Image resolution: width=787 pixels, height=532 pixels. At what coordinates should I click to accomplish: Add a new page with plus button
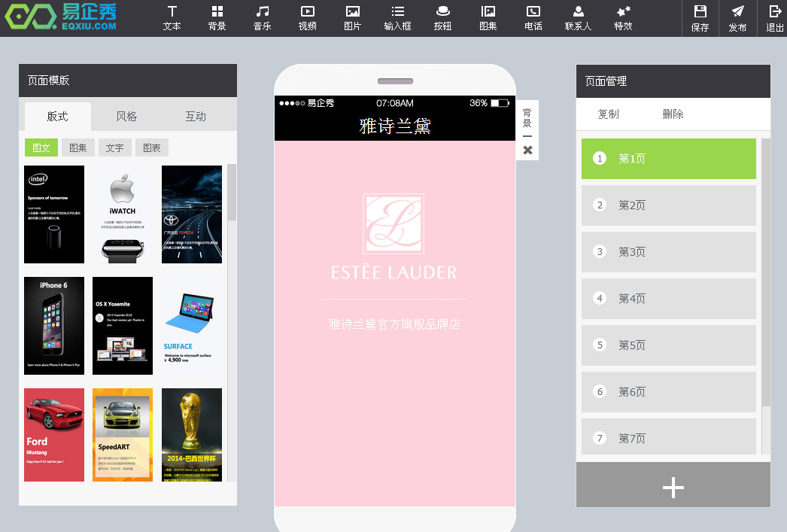click(x=673, y=488)
